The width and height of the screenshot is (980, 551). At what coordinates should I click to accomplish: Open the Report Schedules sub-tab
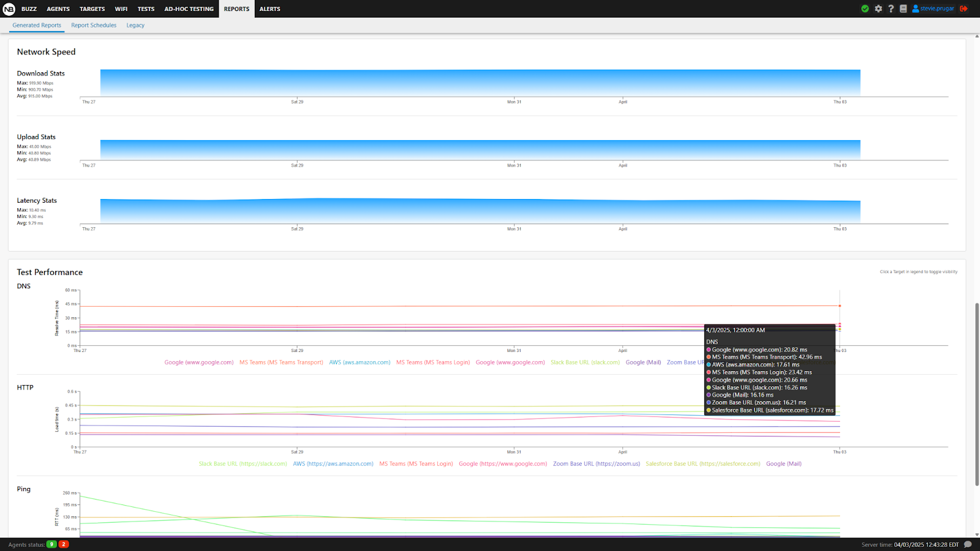(x=94, y=25)
